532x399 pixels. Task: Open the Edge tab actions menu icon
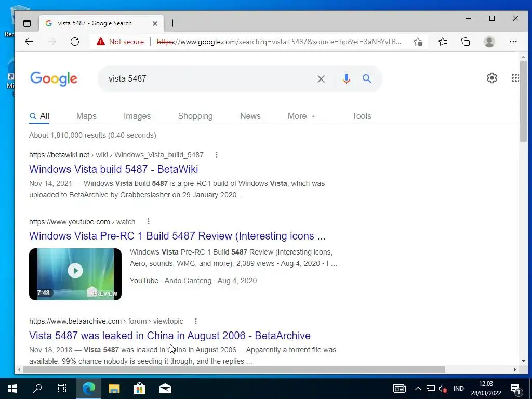coord(27,23)
